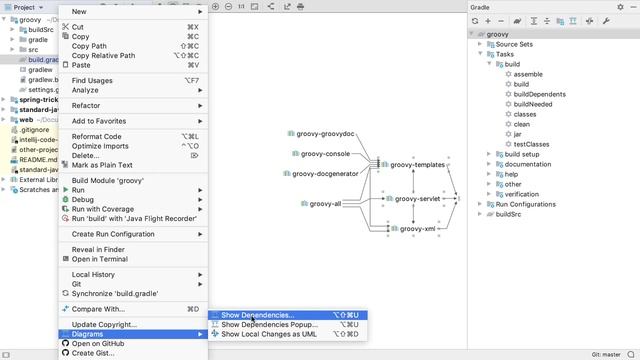Select the testClasses Gradle task
This screenshot has height=360, width=640.
point(531,144)
